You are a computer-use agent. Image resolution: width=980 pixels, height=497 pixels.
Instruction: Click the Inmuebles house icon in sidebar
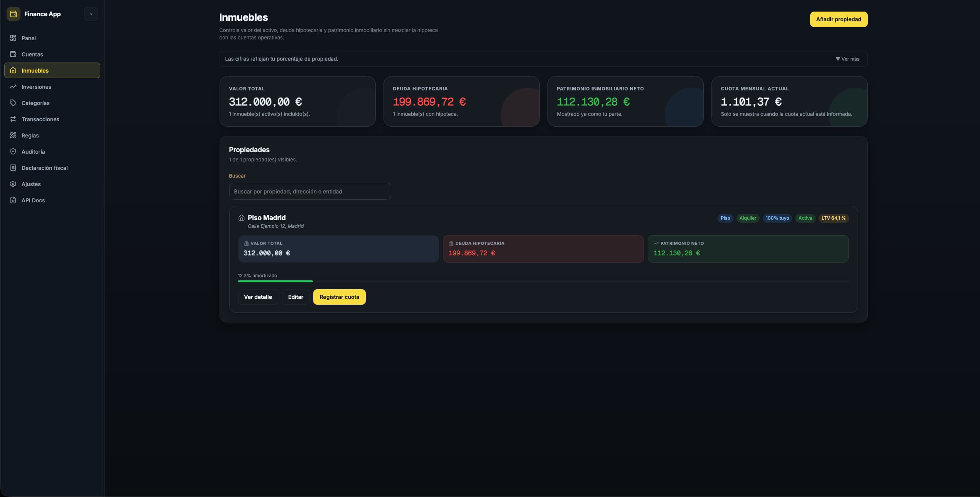pos(13,70)
